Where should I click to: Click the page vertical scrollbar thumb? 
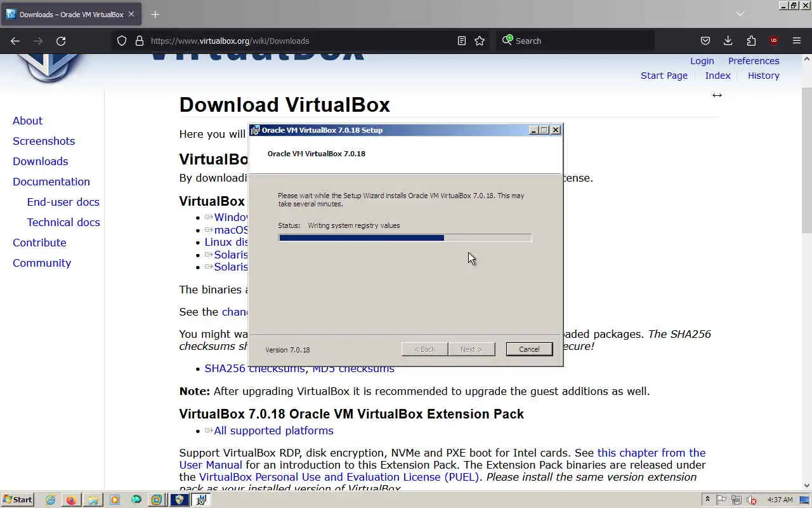point(807,160)
